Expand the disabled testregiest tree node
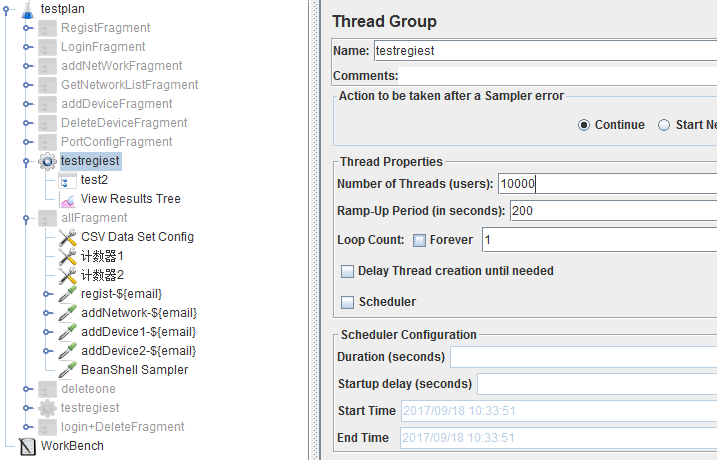The image size is (717, 460). click(x=27, y=408)
